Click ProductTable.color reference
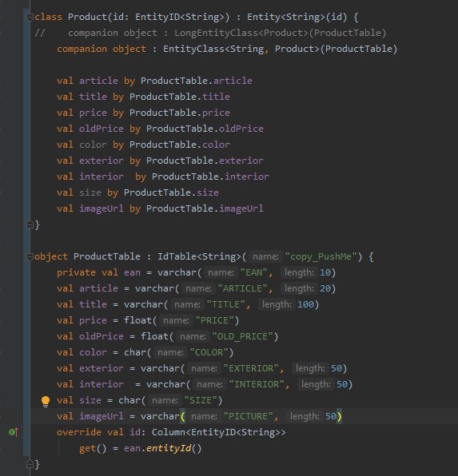 pos(180,145)
